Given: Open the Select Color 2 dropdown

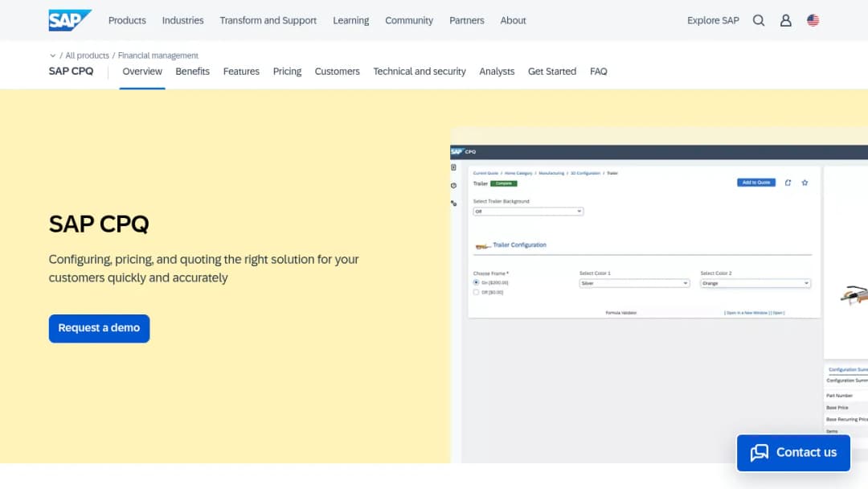Looking at the screenshot, I should (755, 283).
